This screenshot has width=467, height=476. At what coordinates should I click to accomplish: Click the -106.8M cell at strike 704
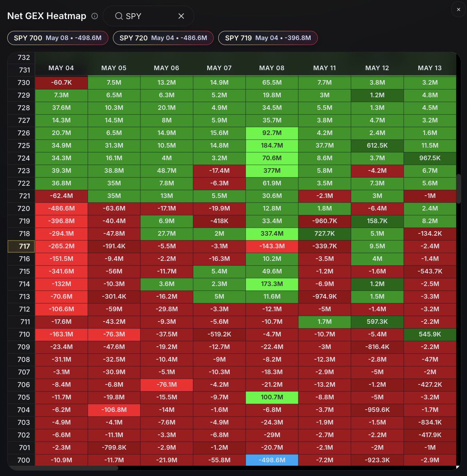coord(114,410)
